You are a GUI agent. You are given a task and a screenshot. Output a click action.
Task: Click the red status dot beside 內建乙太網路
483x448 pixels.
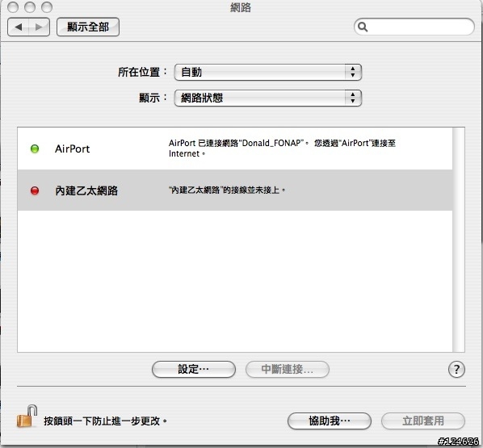pos(35,191)
